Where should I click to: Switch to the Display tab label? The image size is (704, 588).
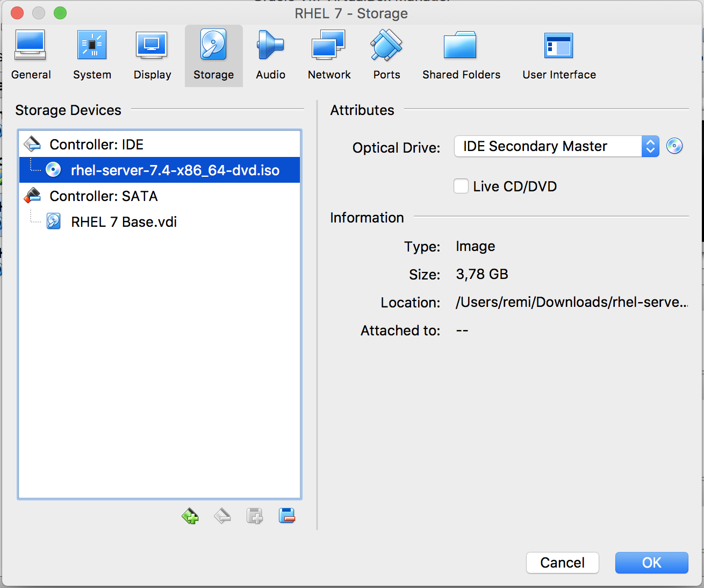[x=153, y=75]
